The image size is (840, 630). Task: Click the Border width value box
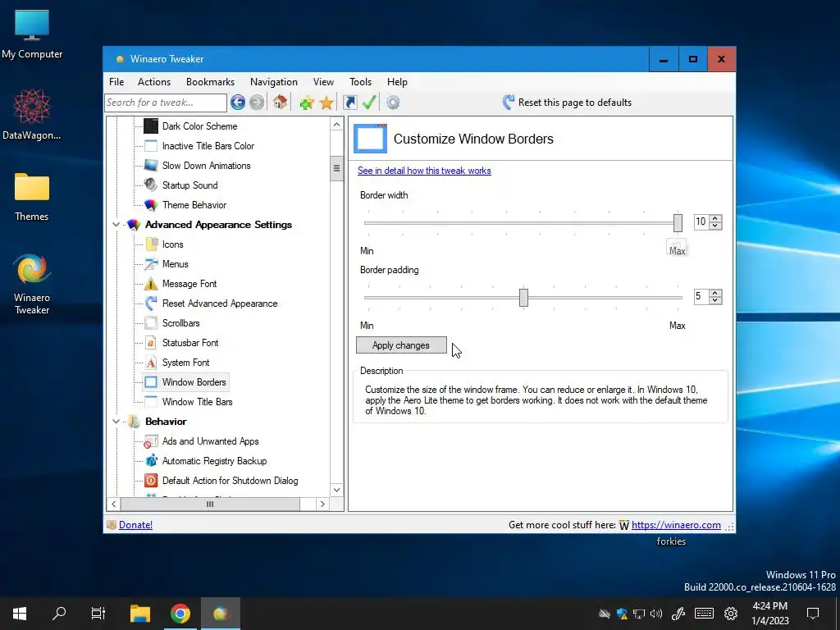(x=701, y=221)
